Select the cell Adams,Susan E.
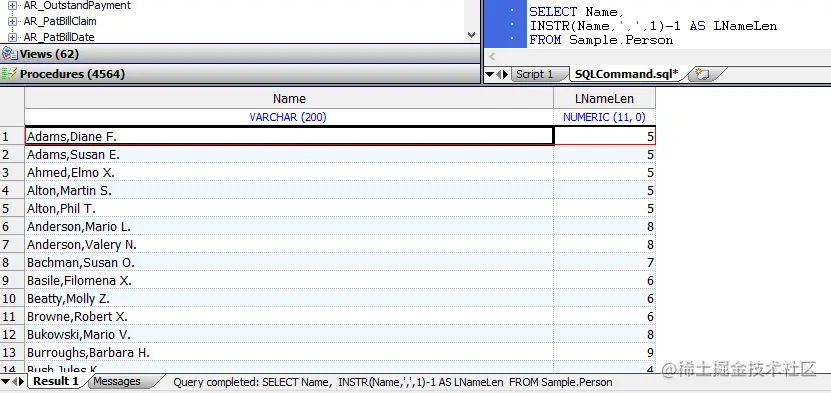Screen dimensions: 831x393 (289, 155)
